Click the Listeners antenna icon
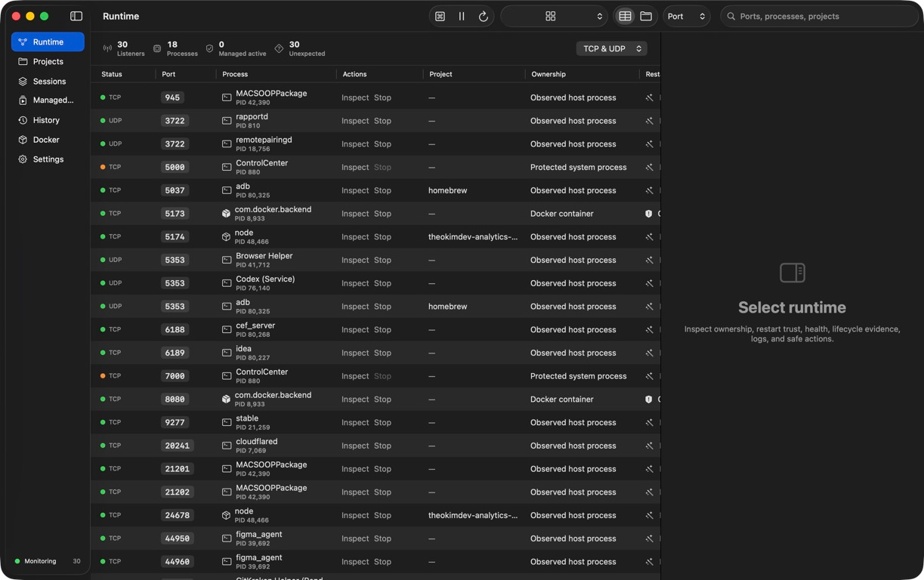Image resolution: width=924 pixels, height=580 pixels. tap(107, 48)
